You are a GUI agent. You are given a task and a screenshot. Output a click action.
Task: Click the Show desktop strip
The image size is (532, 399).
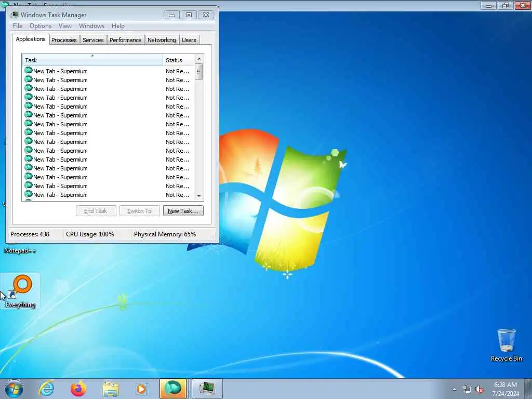(x=528, y=389)
